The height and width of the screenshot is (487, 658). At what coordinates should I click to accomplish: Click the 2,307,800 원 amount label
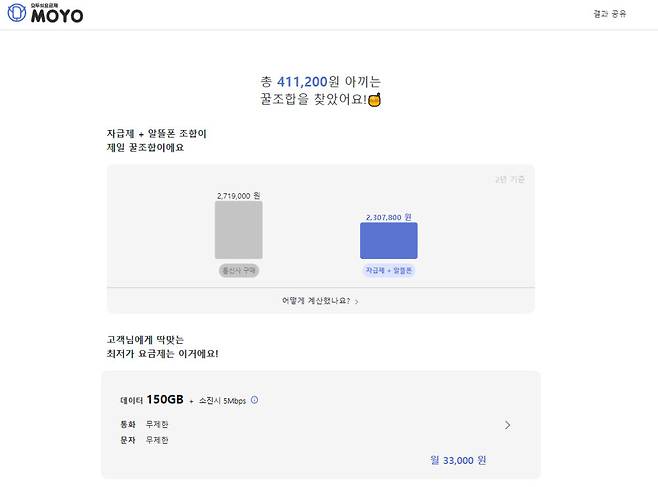[388, 217]
